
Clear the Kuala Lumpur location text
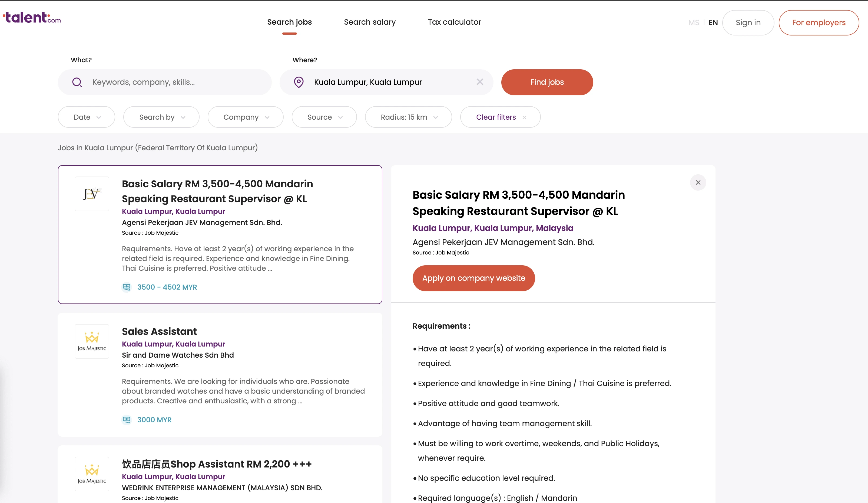pyautogui.click(x=480, y=82)
